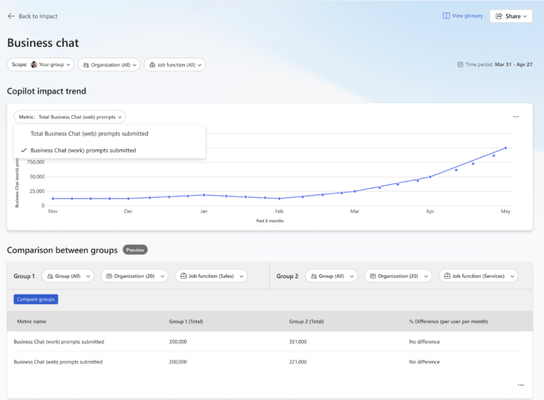Click the briefcase icon in Job function (Sales)
The width and height of the screenshot is (544, 400).
click(x=184, y=276)
